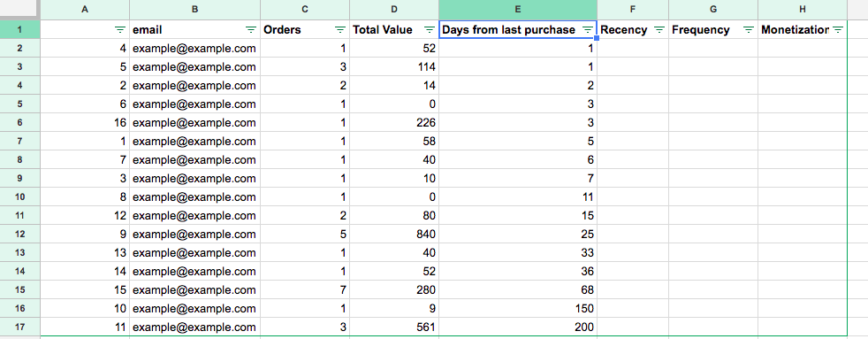The width and height of the screenshot is (868, 339).
Task: Select row 1 header
Action: tap(20, 30)
